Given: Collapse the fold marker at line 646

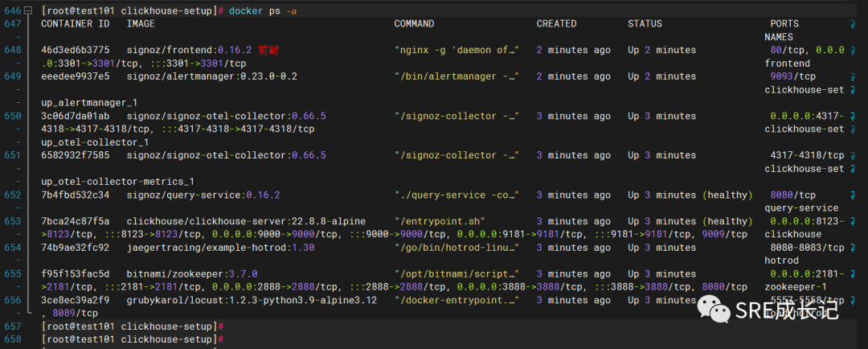Looking at the screenshot, I should (x=30, y=10).
